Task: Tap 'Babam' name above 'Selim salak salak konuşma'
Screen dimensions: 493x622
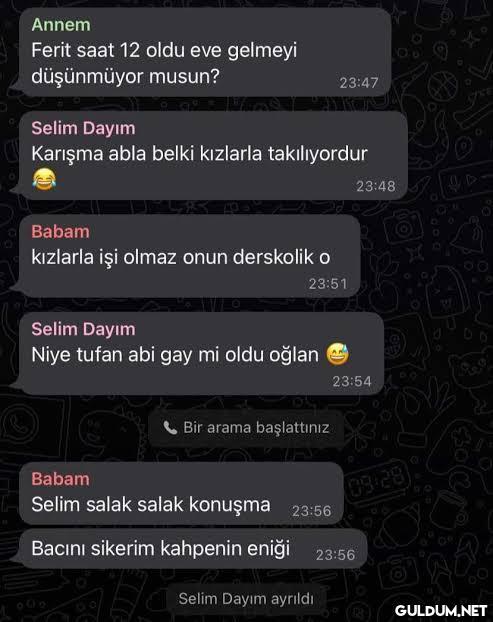Action: (60, 479)
